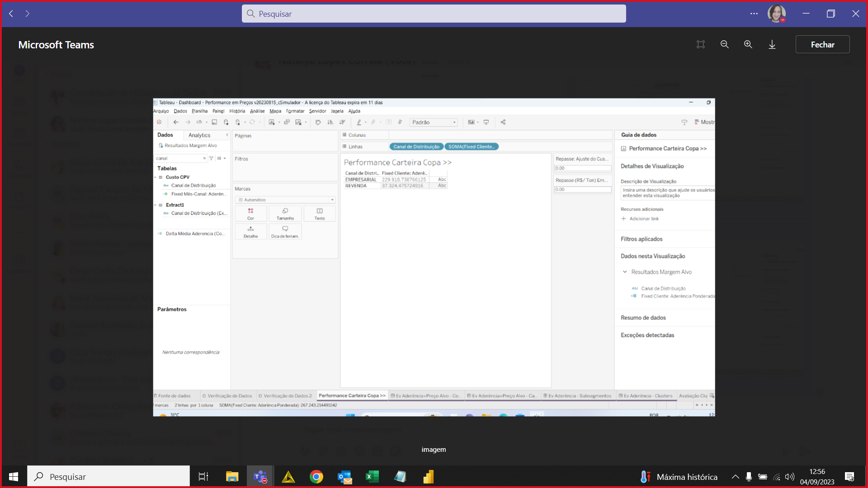Click Tableau clear sheet icon
Screen dimensions: 868x488
tap(298, 122)
